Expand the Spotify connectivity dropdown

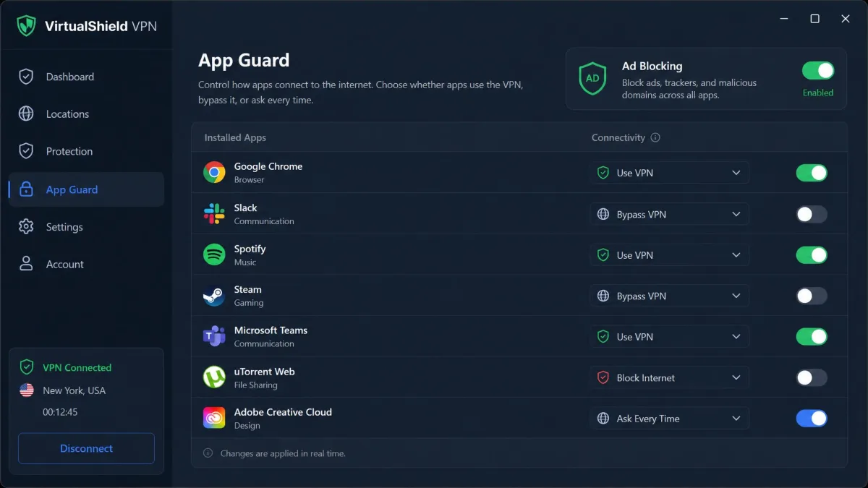(x=669, y=255)
